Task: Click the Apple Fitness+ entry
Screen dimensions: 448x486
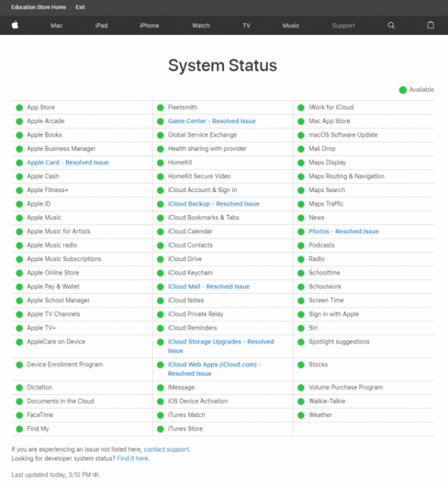Action: pos(47,190)
